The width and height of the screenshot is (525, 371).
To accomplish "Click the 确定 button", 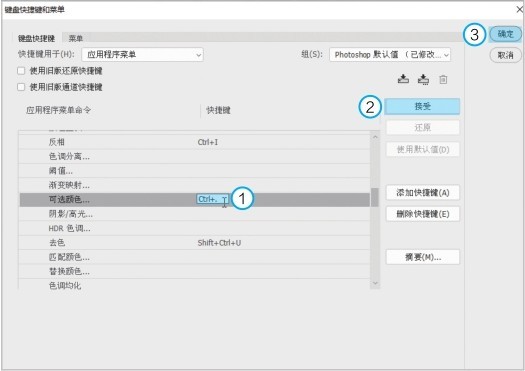I will tap(506, 34).
